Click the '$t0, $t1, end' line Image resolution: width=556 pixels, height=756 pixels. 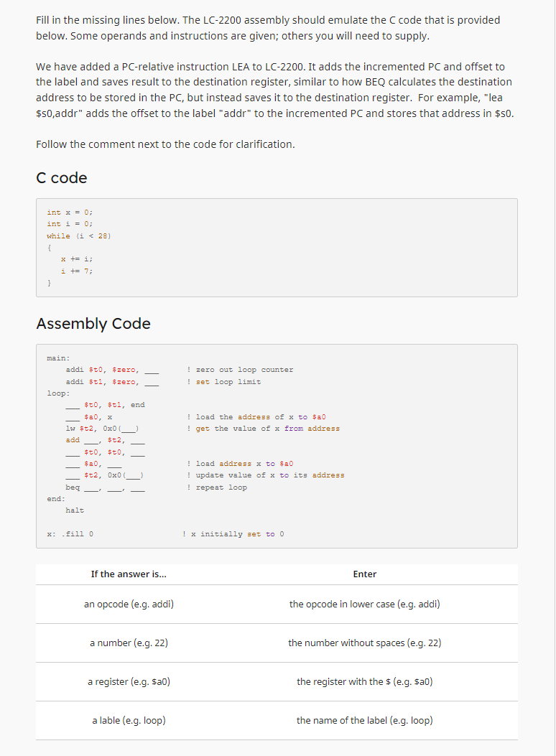105,405
